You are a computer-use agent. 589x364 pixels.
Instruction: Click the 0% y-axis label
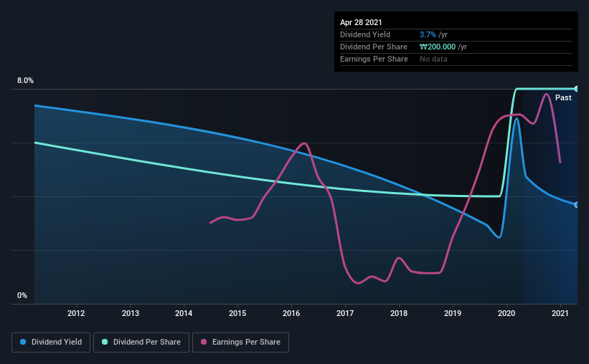(x=22, y=295)
